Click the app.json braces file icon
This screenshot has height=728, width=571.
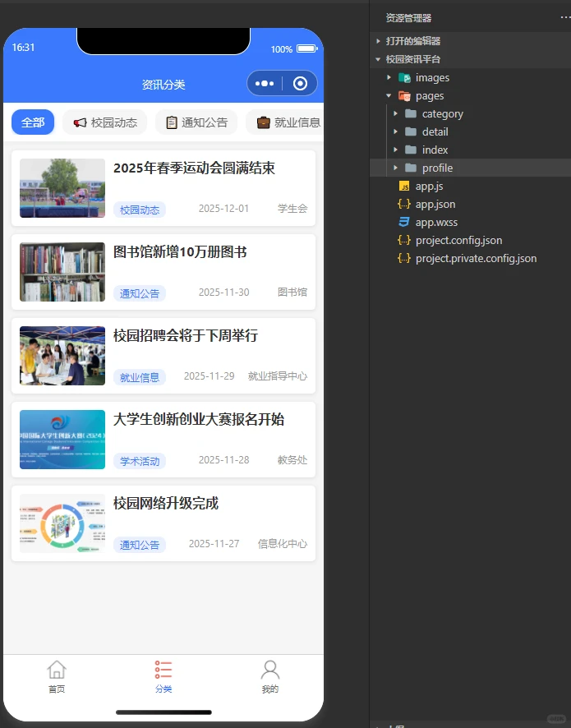[404, 205]
